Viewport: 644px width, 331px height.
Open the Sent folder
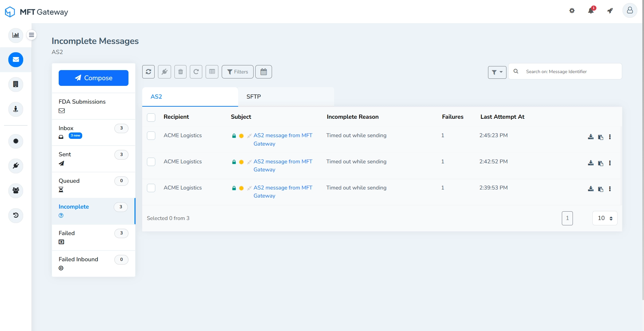94,159
